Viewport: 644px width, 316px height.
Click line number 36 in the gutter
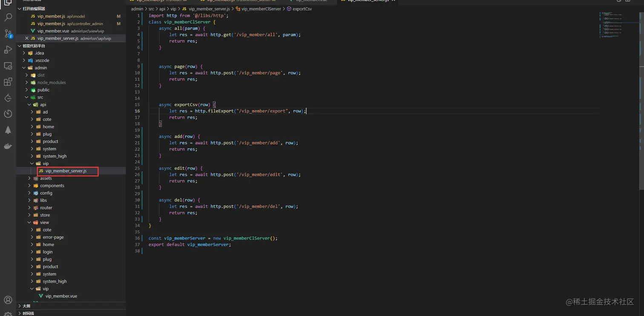137,238
